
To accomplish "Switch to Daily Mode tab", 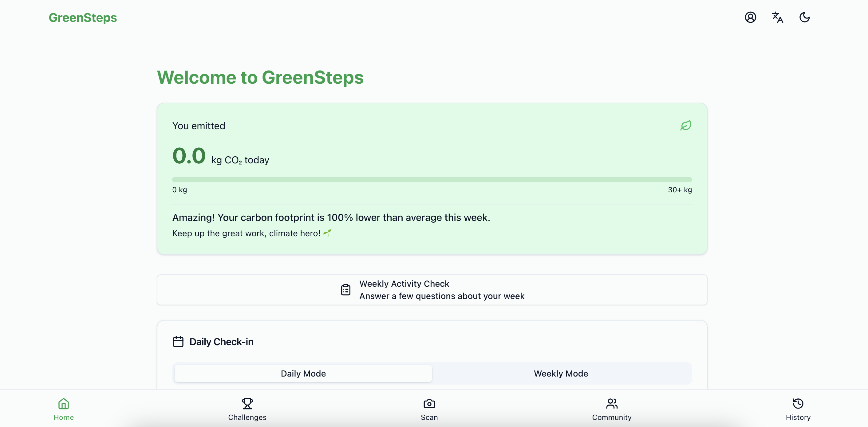I will (303, 373).
